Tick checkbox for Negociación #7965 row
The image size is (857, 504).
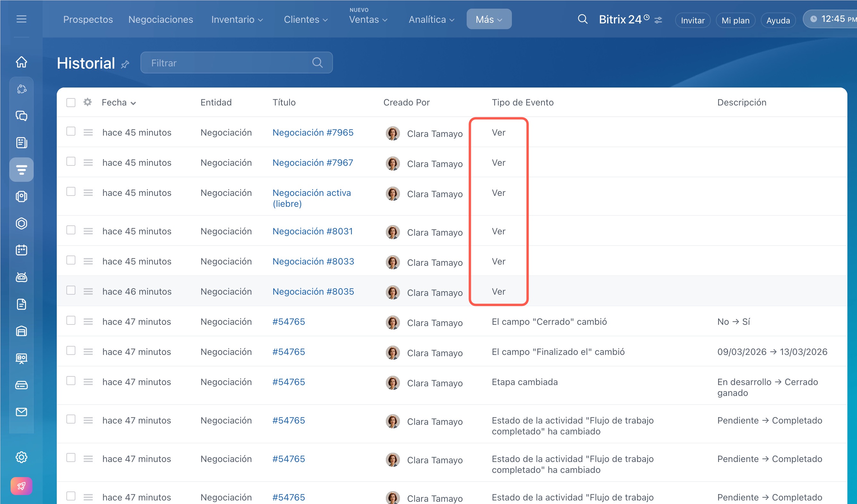[x=71, y=131]
